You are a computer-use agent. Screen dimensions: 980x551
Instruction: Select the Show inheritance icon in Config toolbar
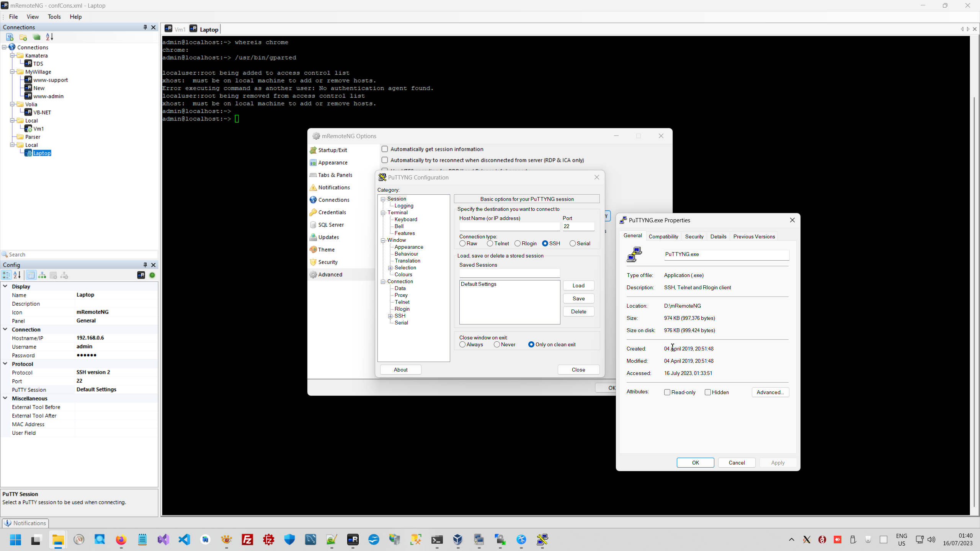42,275
